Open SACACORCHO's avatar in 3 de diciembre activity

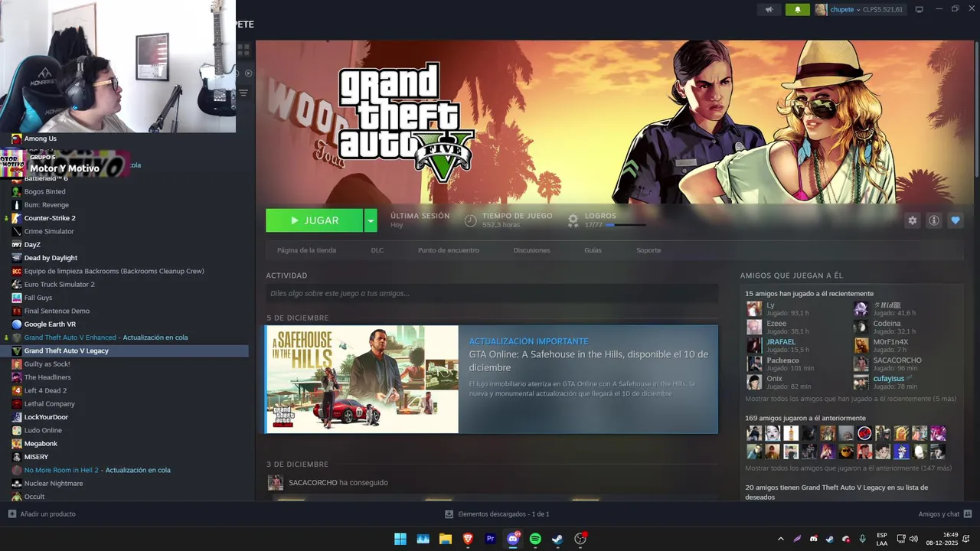[276, 483]
